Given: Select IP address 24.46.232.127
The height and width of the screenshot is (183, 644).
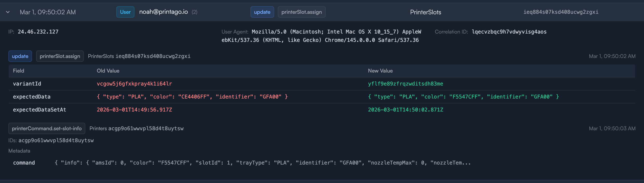Looking at the screenshot, I should coord(38,32).
